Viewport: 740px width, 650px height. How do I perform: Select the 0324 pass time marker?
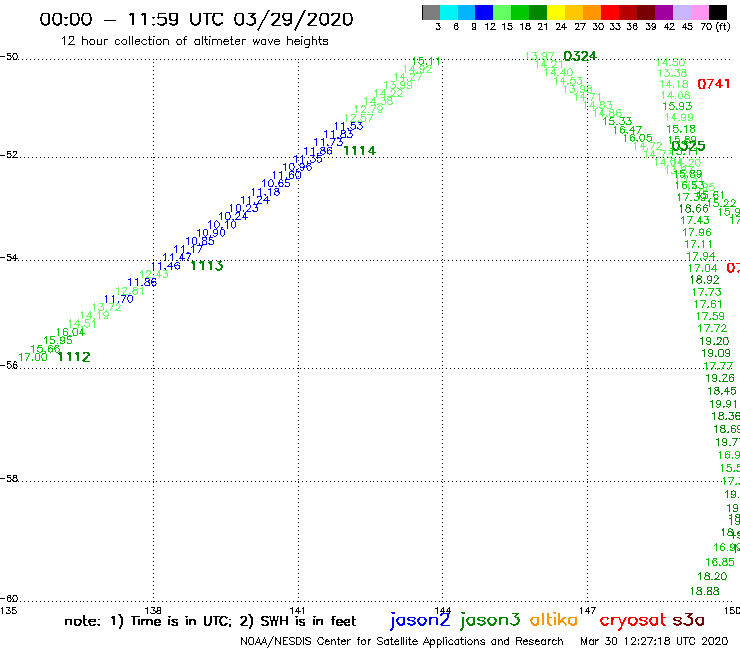(580, 56)
